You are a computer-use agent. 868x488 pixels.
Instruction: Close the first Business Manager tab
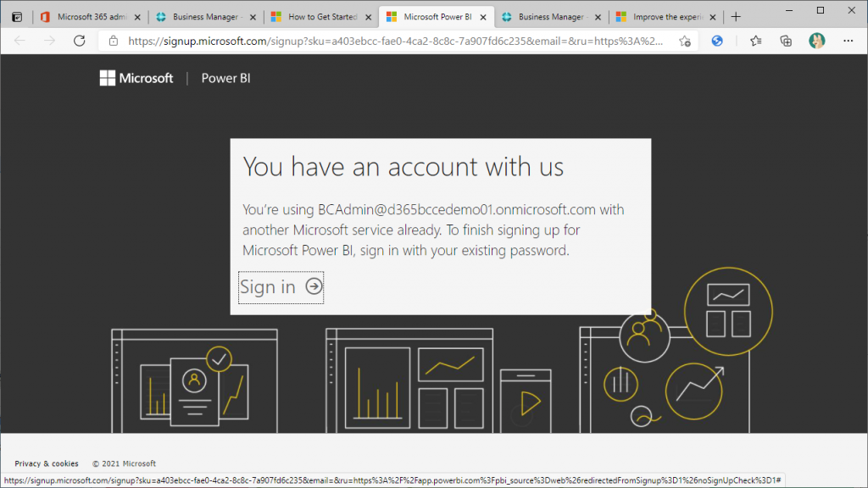click(253, 17)
